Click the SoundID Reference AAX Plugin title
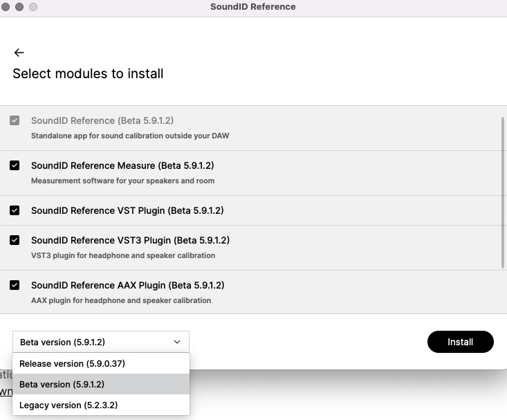 coord(128,285)
